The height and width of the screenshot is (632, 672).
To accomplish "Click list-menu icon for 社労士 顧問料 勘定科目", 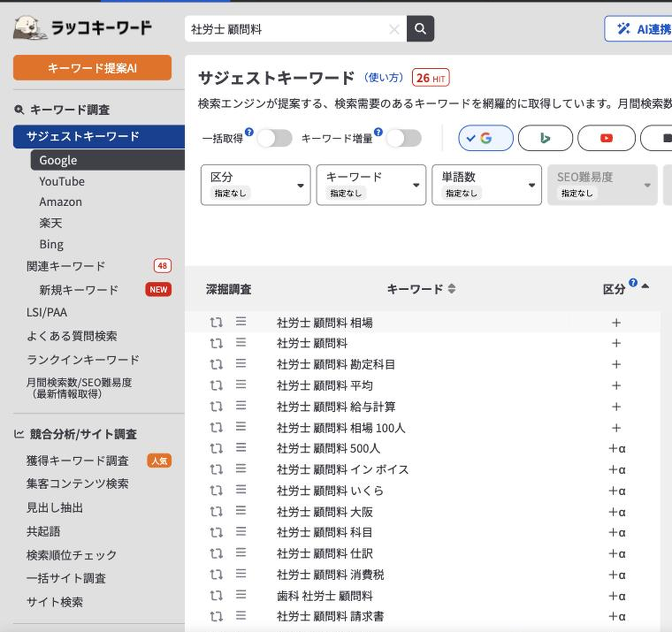I will (241, 364).
